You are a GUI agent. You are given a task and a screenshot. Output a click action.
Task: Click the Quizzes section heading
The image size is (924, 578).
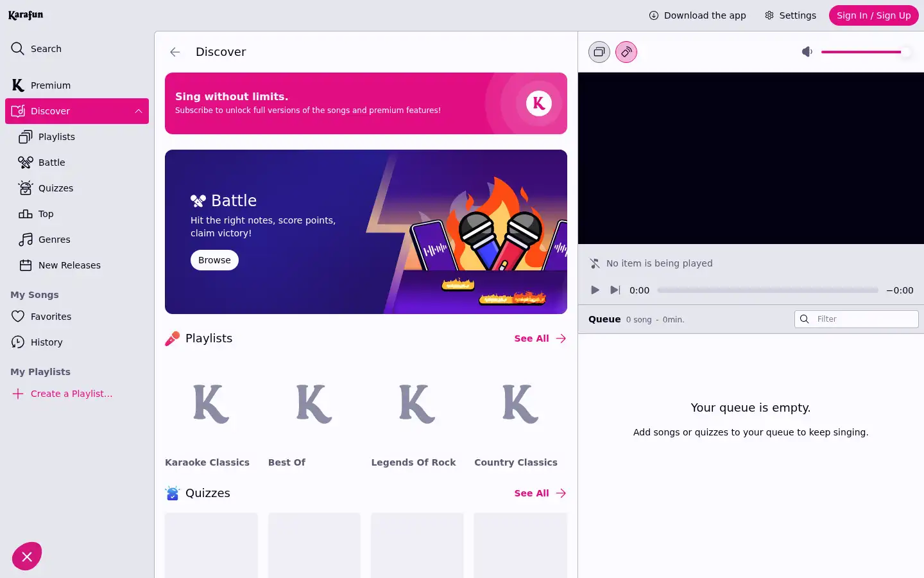pos(207,493)
